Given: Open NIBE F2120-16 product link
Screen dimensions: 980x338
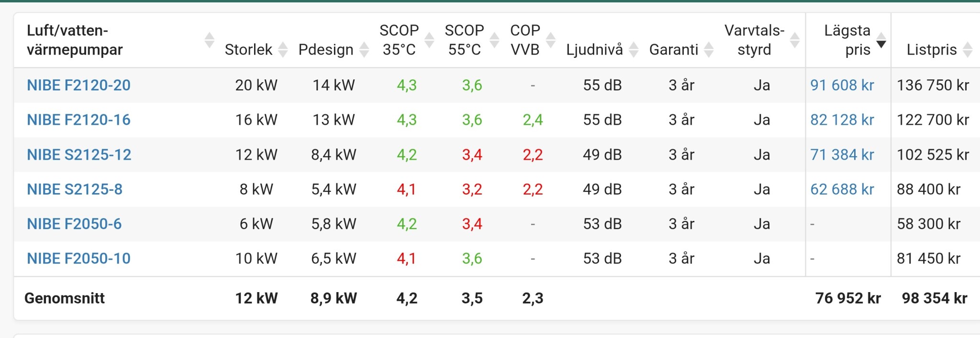Looking at the screenshot, I should coord(78,120).
